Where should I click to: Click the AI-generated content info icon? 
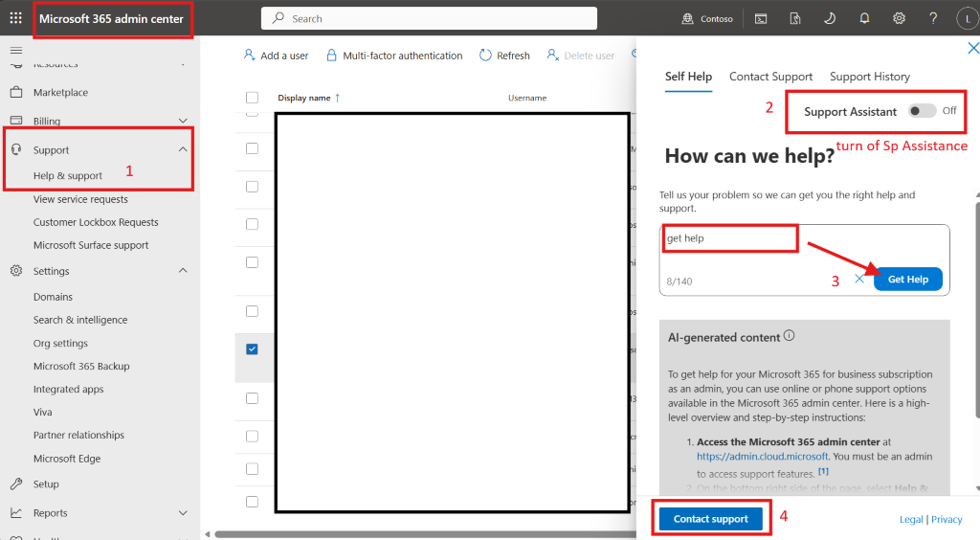[x=789, y=336]
